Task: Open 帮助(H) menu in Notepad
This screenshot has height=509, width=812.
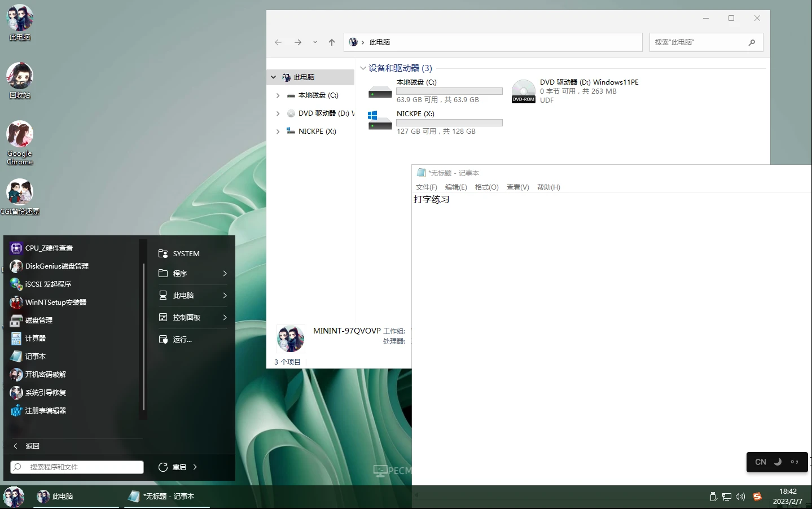Action: click(548, 187)
